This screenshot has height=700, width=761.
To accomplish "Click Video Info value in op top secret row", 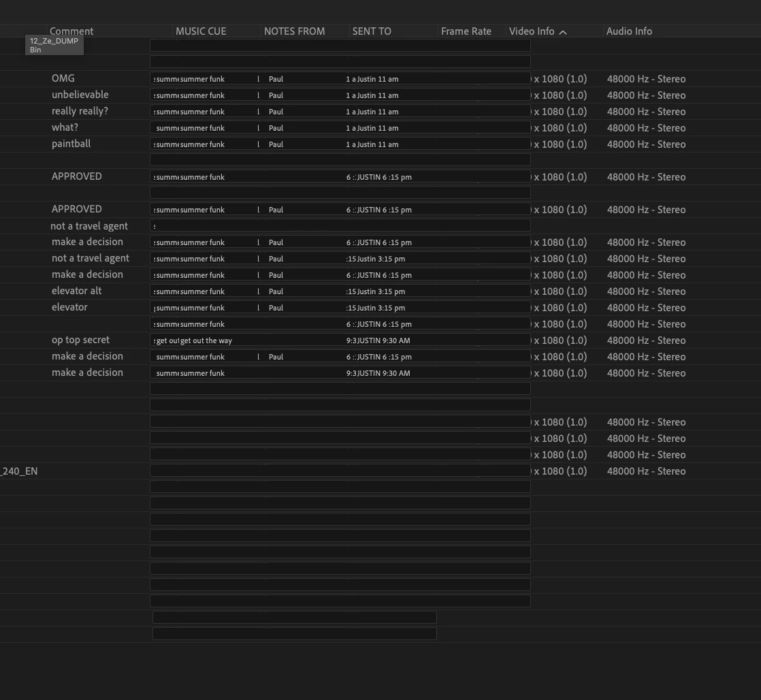I will tap(560, 340).
